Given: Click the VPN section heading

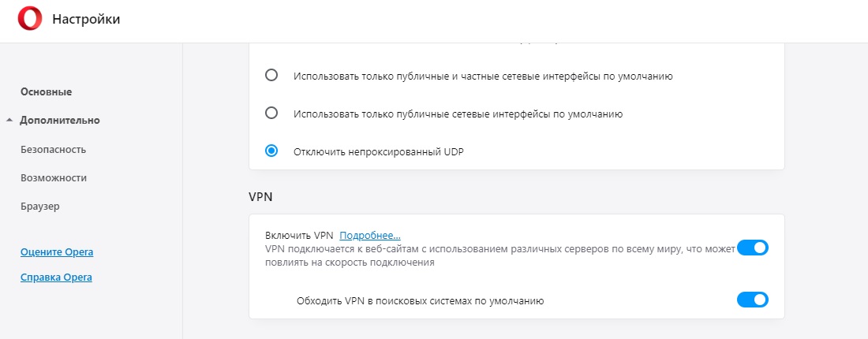Looking at the screenshot, I should (260, 196).
